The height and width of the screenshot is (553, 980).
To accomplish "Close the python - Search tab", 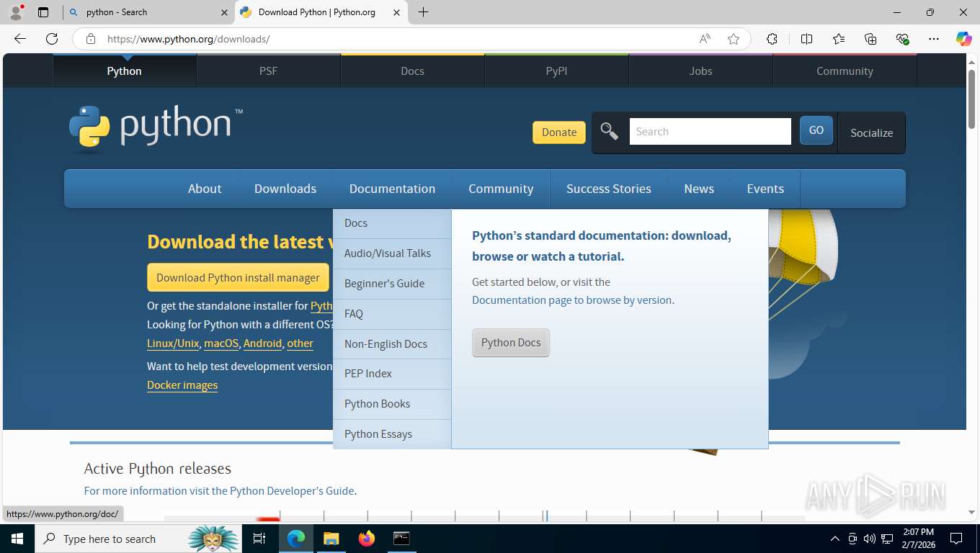I will [x=224, y=12].
